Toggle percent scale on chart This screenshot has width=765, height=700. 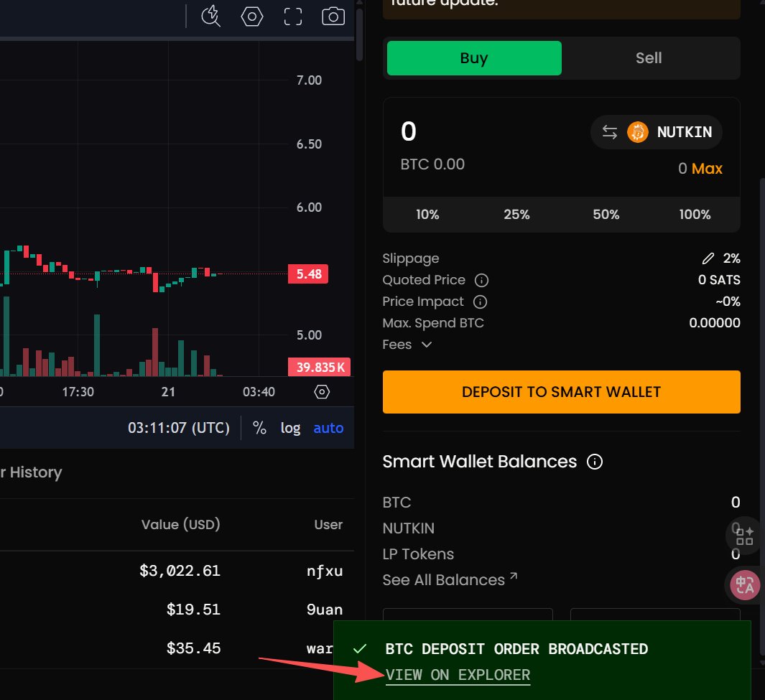[259, 428]
